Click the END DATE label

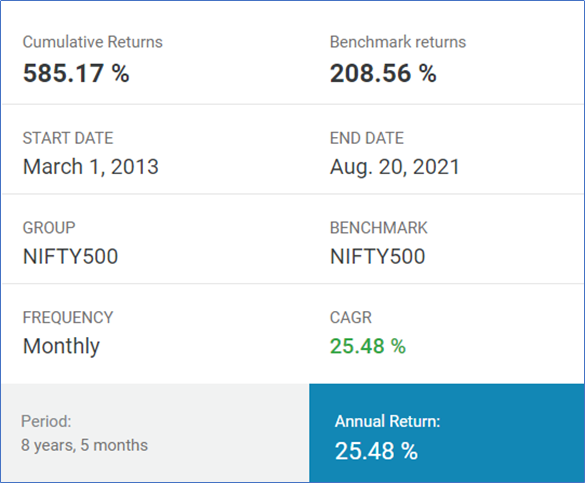coord(367,138)
